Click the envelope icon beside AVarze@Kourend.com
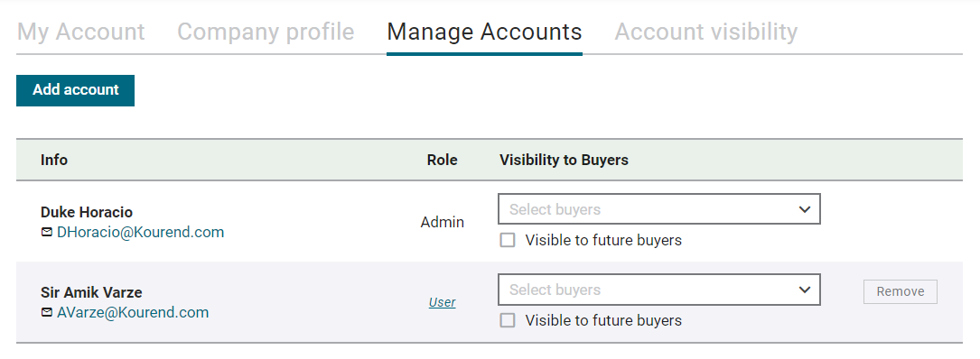 46,312
